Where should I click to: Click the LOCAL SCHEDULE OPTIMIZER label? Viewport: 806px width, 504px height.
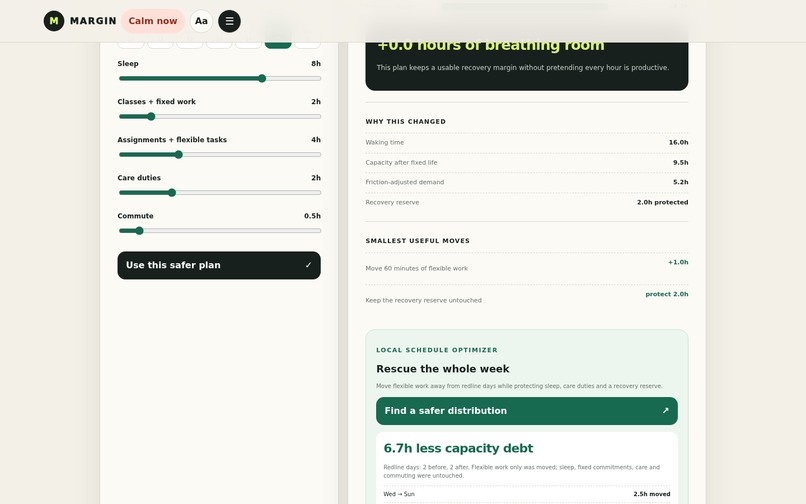click(x=437, y=350)
